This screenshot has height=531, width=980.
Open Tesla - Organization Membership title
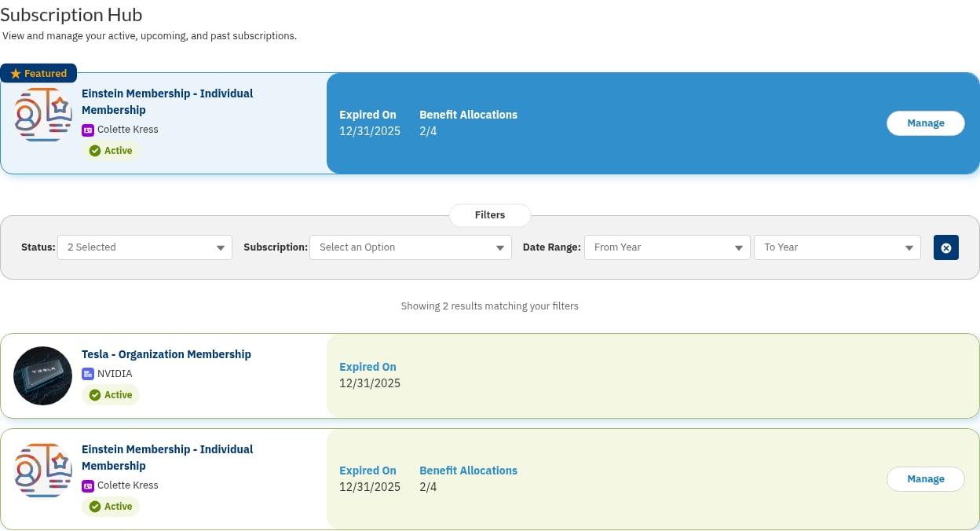[x=166, y=354]
